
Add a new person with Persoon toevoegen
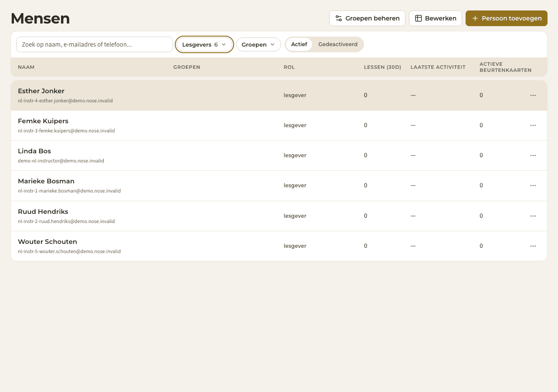[507, 18]
